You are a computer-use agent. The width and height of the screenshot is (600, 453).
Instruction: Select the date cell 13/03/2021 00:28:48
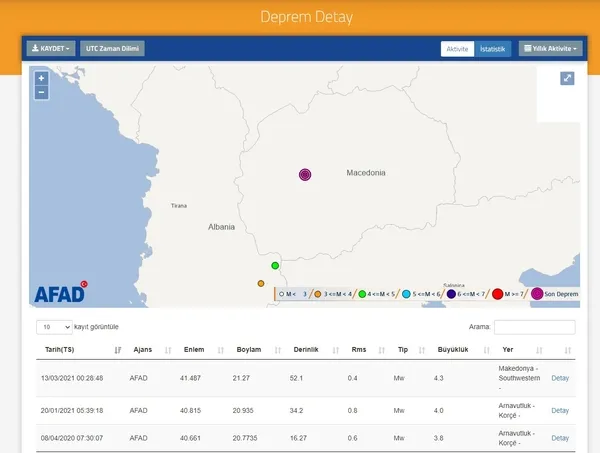coord(72,378)
